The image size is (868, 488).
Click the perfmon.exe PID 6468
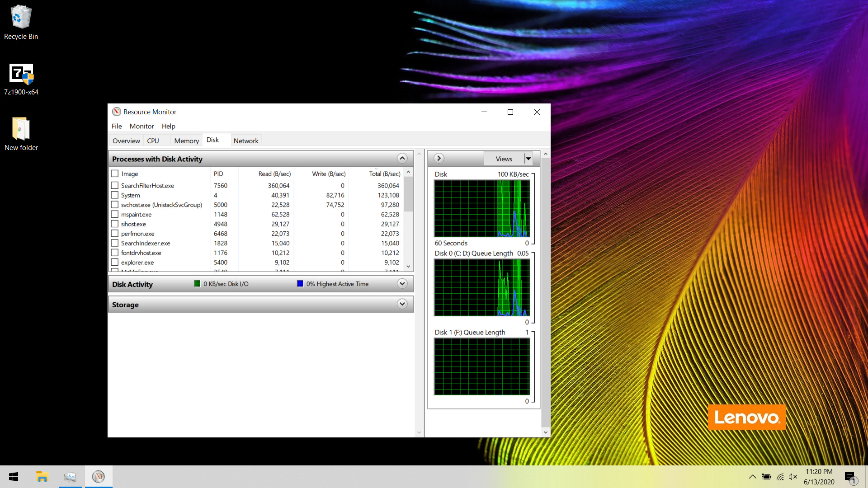coord(221,234)
